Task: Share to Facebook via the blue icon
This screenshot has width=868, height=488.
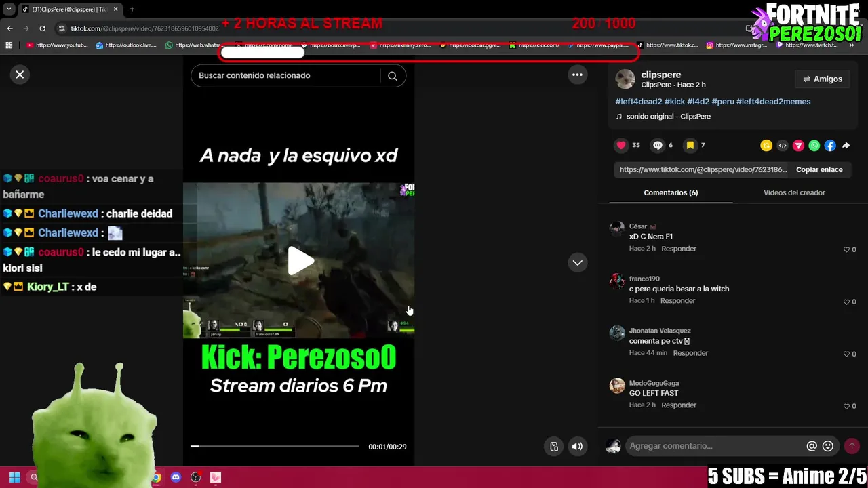Action: [830, 146]
